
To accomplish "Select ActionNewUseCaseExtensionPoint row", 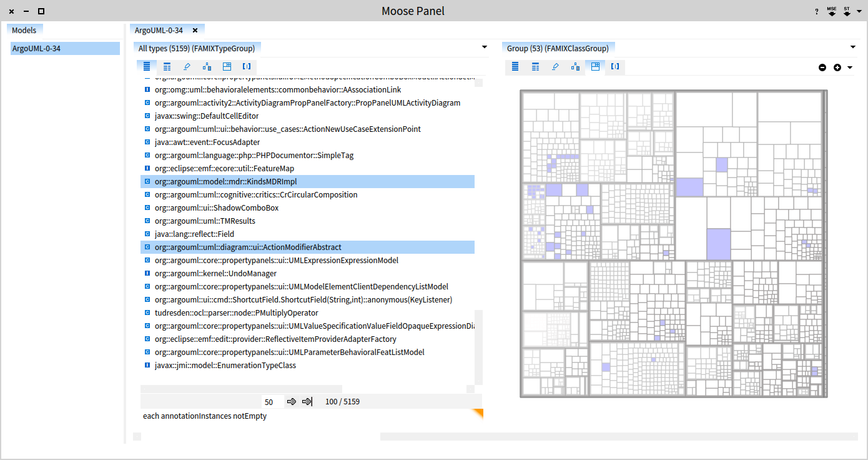I will [x=307, y=129].
